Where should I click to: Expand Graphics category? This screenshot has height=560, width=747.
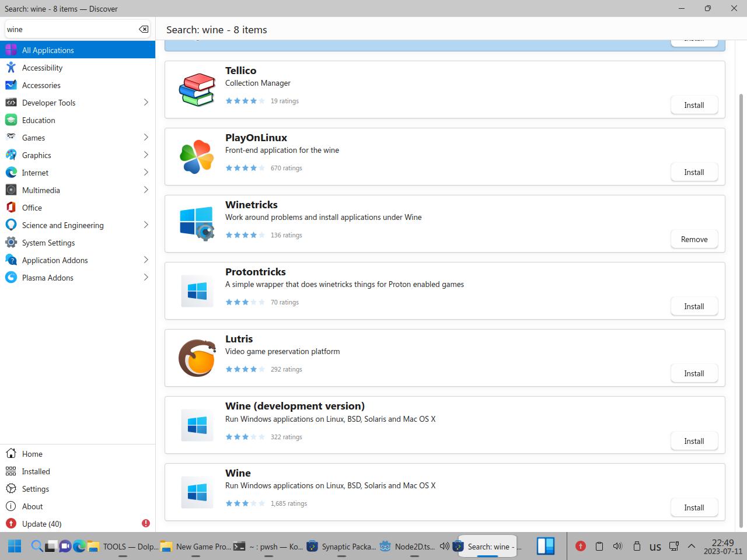click(146, 155)
